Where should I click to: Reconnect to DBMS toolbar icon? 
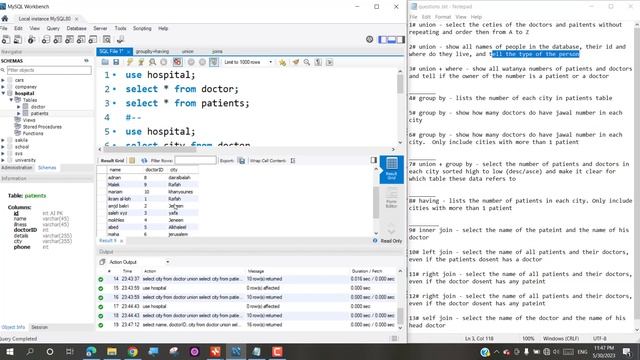click(x=120, y=40)
